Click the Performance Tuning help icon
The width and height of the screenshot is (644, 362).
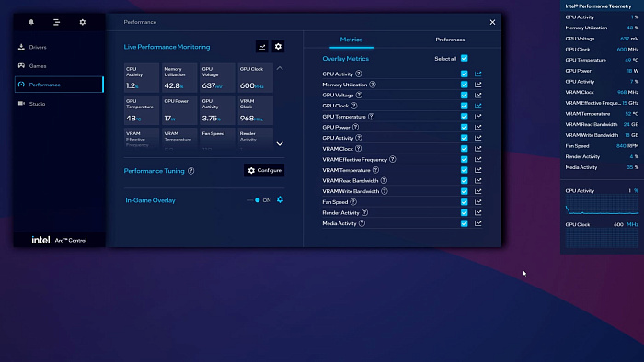tap(191, 171)
